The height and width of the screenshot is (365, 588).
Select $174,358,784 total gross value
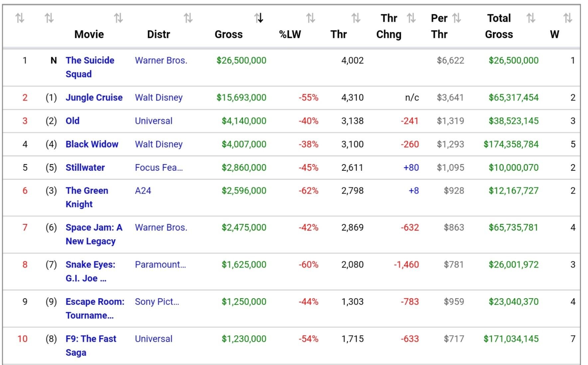coord(511,144)
